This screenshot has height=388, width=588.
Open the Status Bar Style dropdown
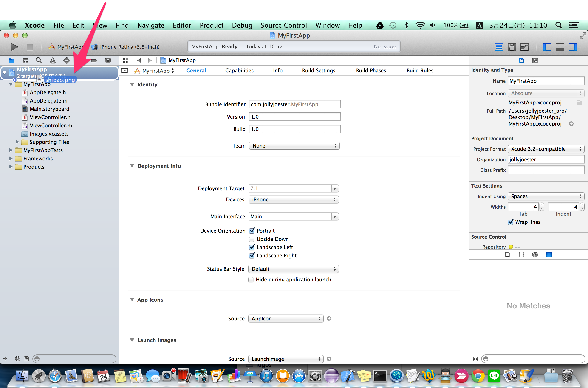293,269
